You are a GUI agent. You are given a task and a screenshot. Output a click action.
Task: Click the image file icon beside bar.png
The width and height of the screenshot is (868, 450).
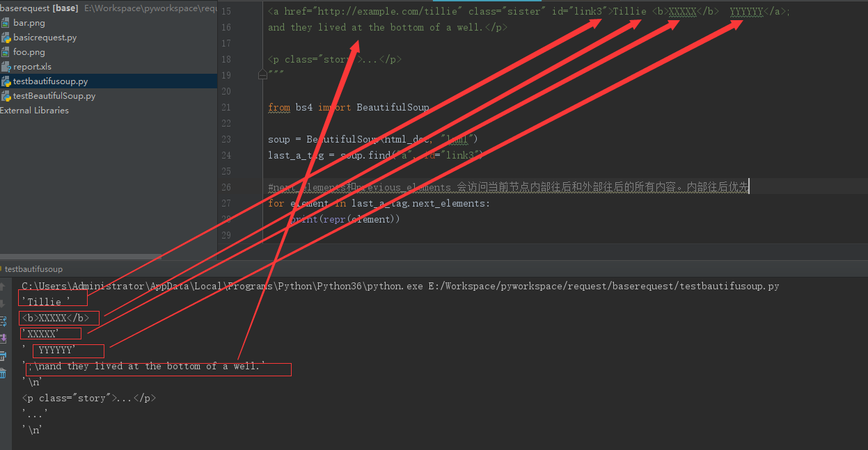[x=6, y=23]
